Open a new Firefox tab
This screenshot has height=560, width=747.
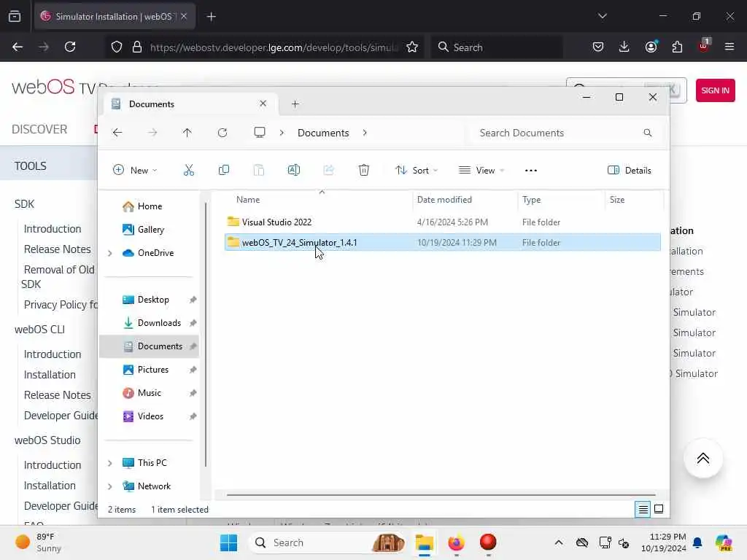tap(211, 17)
